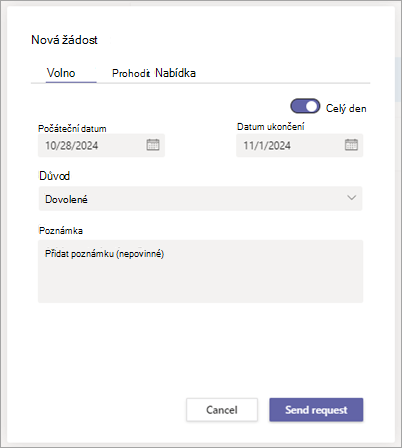Switch to the Prohodit tab
This screenshot has height=448, width=402.
(x=131, y=73)
